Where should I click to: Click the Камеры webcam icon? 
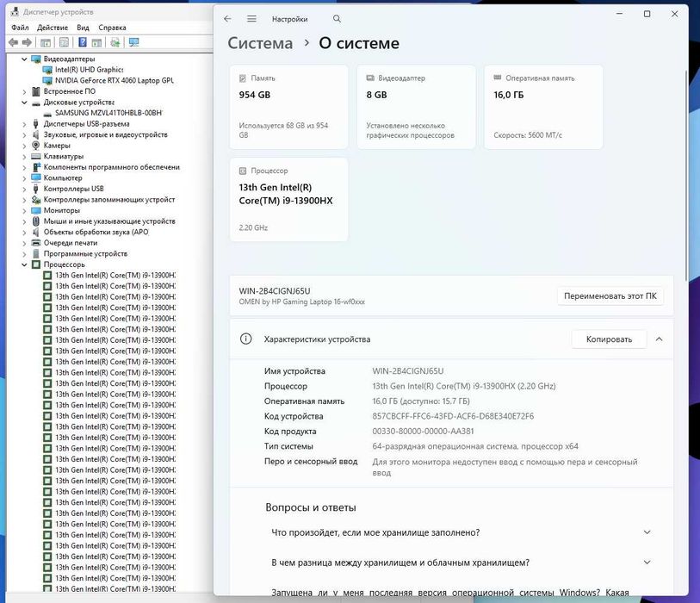click(36, 146)
